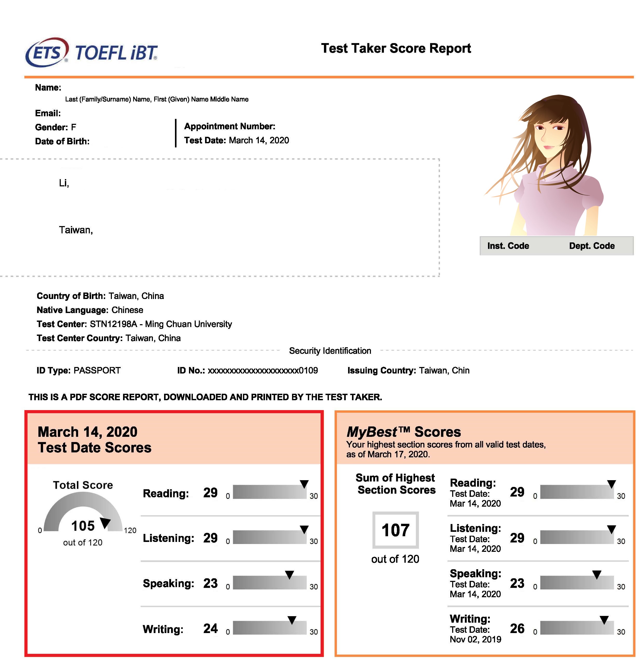Click 'Issuing Country: Taiwan, Chin'

point(409,370)
